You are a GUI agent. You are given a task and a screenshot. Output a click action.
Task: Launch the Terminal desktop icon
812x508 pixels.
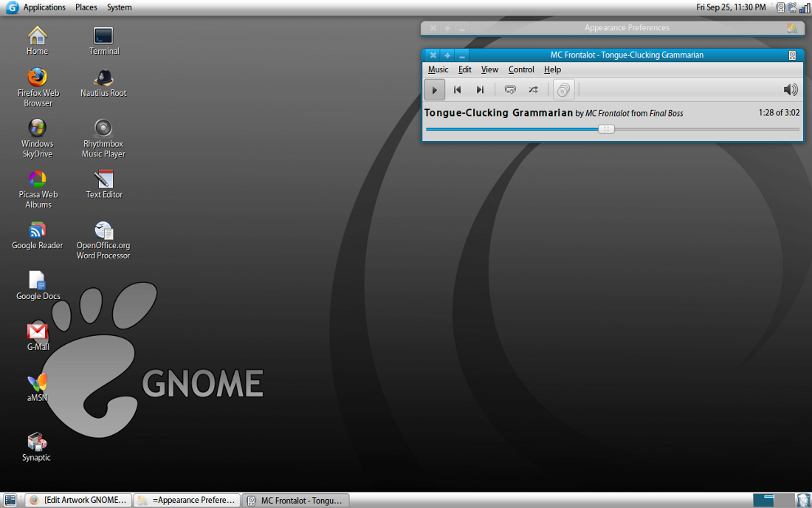[x=103, y=41]
